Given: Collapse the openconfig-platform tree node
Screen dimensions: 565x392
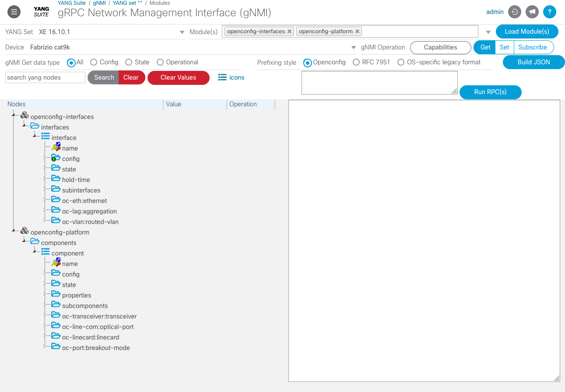Looking at the screenshot, I should coord(14,231).
